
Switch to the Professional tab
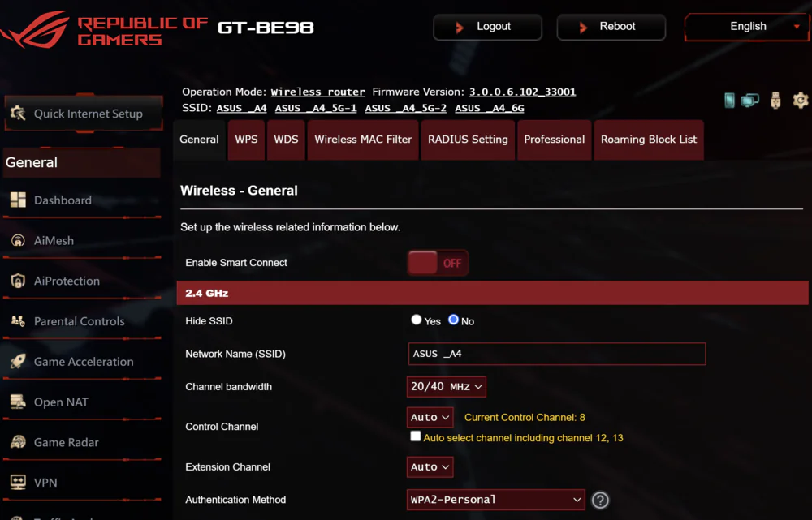[554, 140]
